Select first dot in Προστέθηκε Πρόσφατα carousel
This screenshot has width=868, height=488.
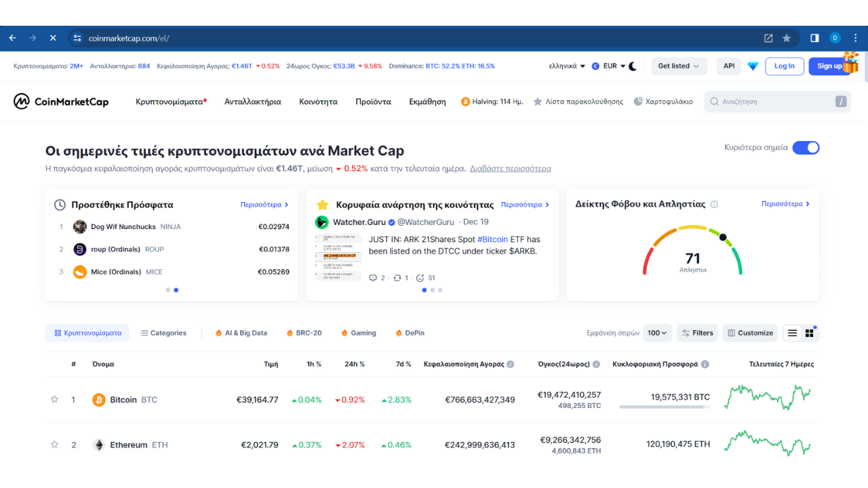coord(167,290)
